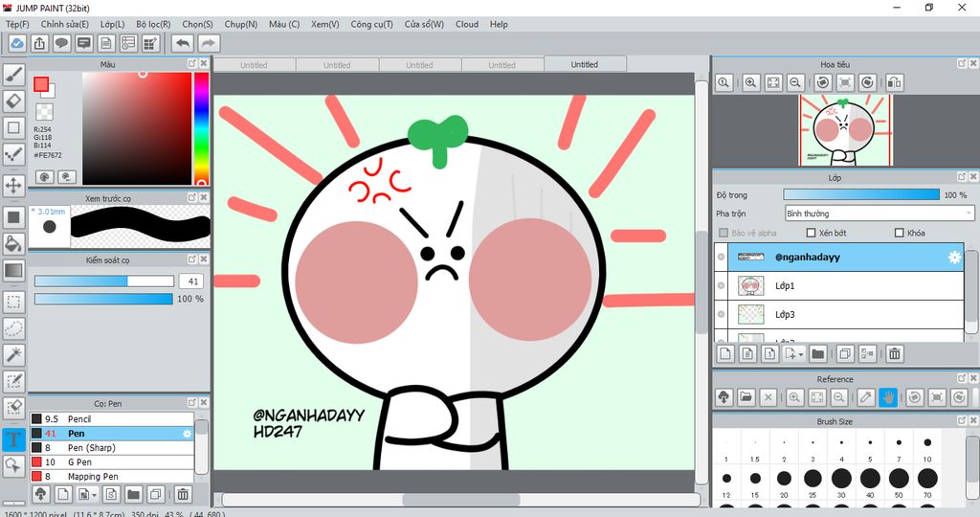The image size is (980, 517).
Task: Select the Mapping Pen brush
Action: 112,477
